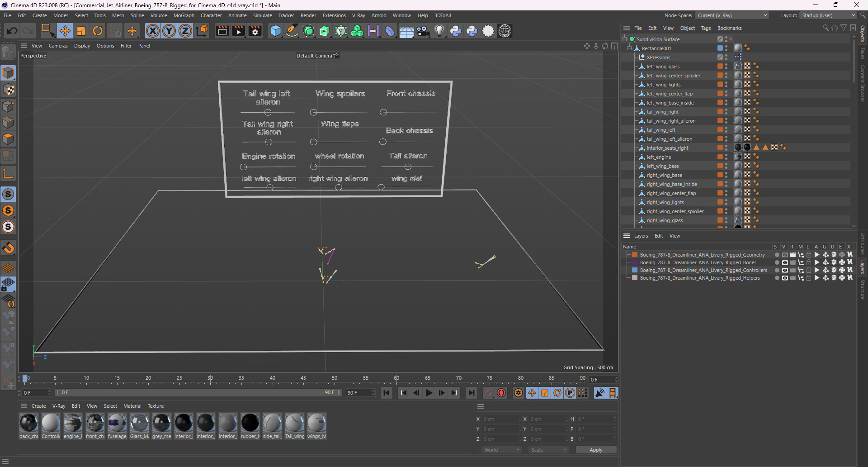Viewport: 868px width, 467px height.
Task: Select the Rotate tool
Action: tap(98, 31)
